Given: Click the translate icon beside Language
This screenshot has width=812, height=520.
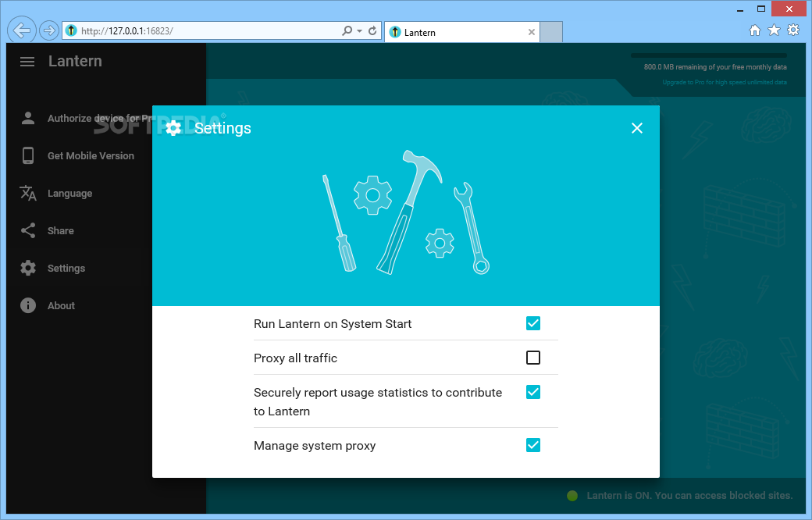Looking at the screenshot, I should (28, 193).
